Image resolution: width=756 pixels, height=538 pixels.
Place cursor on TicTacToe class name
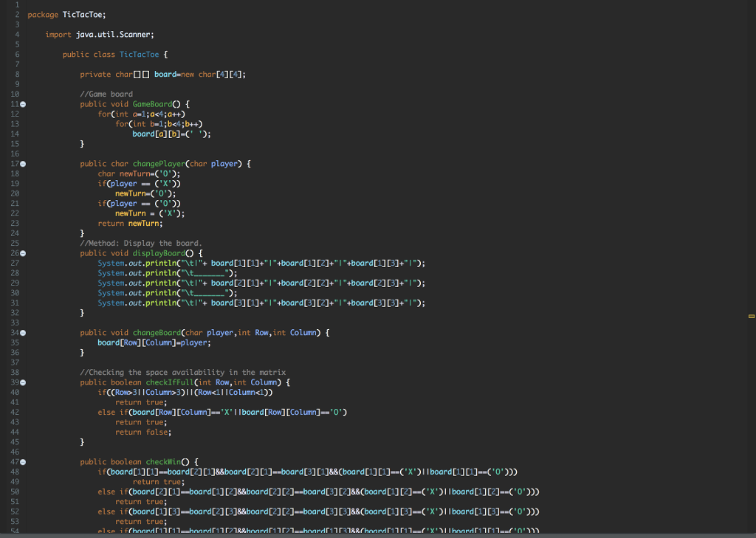[x=138, y=55]
